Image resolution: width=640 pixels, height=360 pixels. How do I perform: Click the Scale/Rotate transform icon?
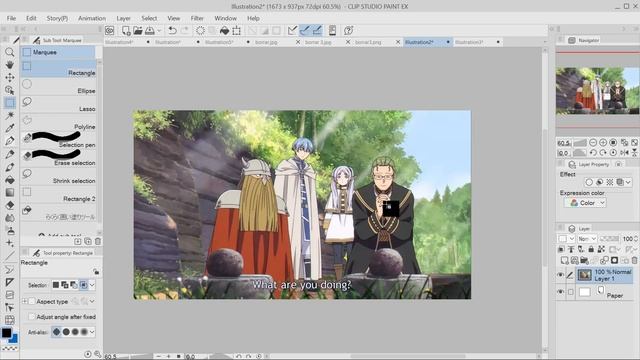click(236, 31)
